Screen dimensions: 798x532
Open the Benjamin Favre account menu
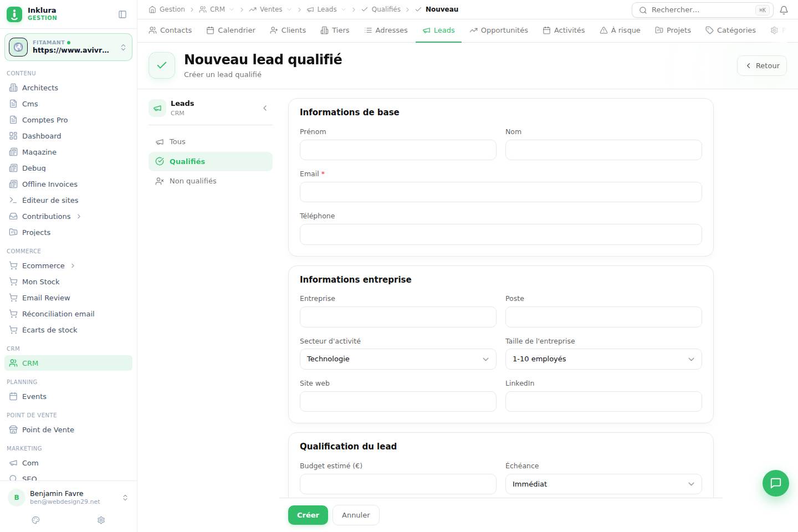(x=69, y=497)
